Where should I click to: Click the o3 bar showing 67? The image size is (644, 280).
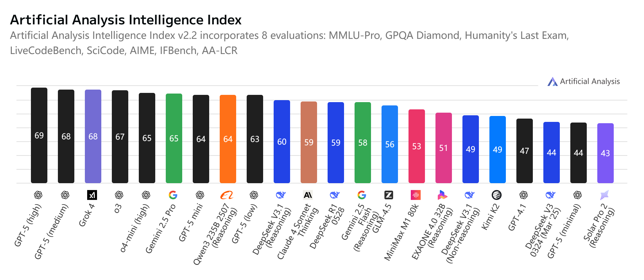click(x=120, y=137)
